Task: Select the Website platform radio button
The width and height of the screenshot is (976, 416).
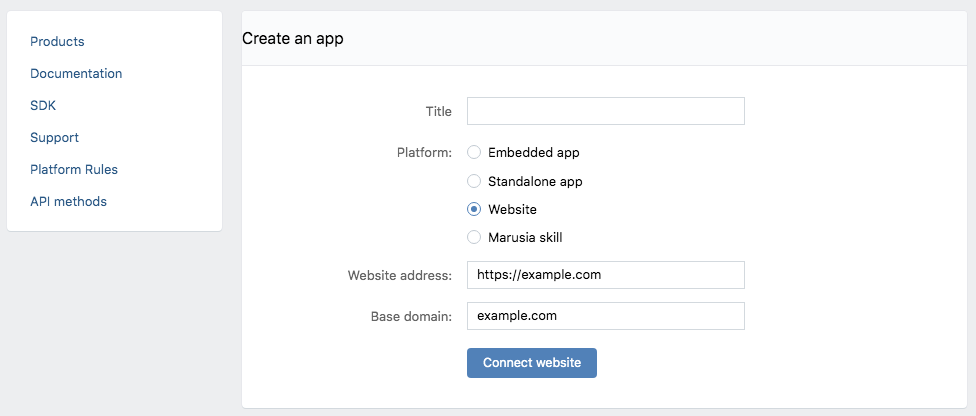Action: point(474,209)
